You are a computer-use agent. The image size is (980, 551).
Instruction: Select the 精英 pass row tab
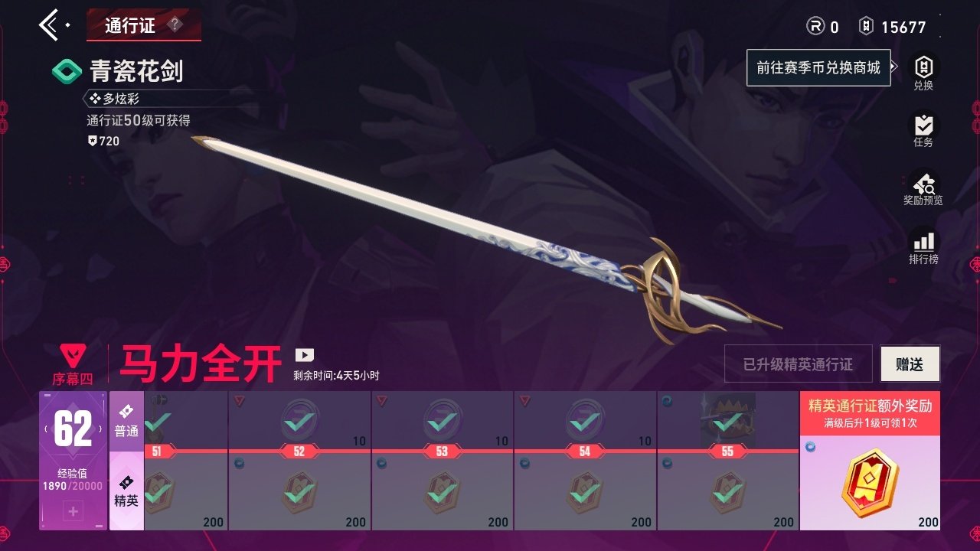tap(126, 491)
